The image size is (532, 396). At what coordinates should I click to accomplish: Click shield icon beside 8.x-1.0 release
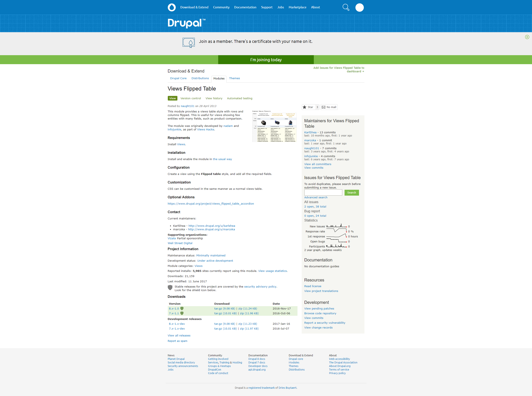(x=182, y=308)
